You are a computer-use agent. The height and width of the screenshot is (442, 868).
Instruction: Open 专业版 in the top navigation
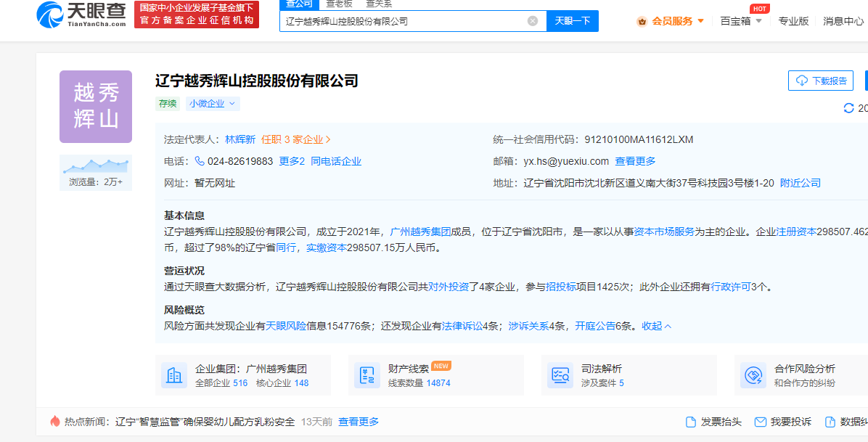tap(793, 21)
